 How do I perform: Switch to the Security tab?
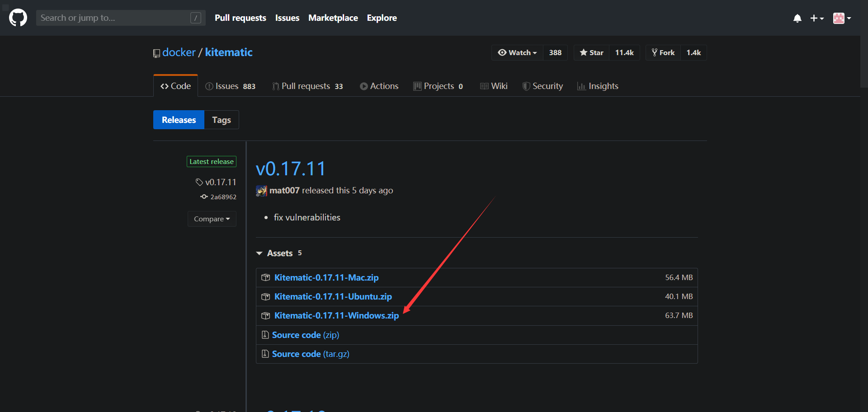542,86
